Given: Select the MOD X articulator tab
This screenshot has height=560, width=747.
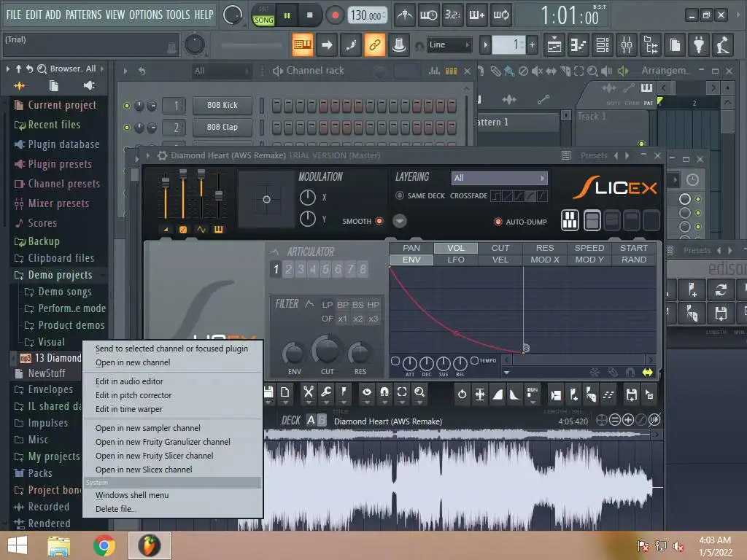Looking at the screenshot, I should [x=545, y=260].
